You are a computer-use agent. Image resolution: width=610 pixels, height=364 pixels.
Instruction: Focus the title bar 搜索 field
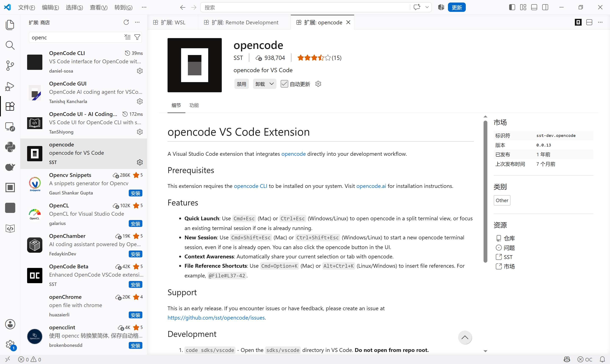pyautogui.click(x=305, y=7)
